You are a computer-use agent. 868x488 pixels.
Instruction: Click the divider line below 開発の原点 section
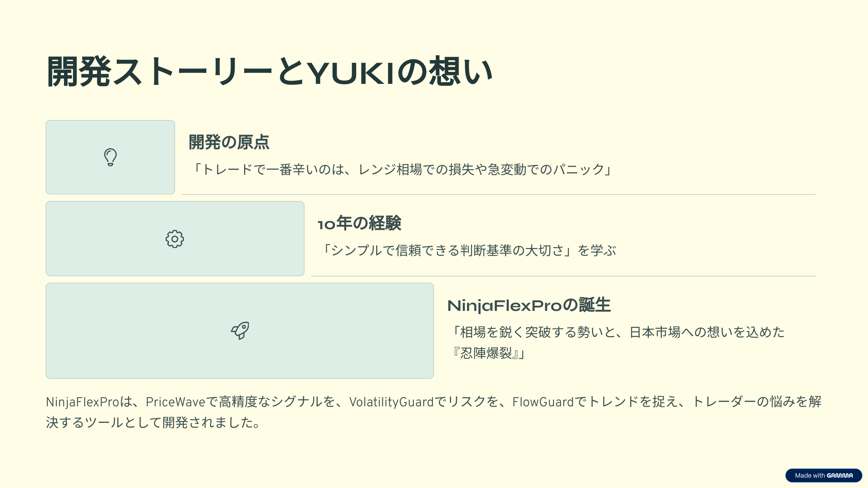click(498, 194)
